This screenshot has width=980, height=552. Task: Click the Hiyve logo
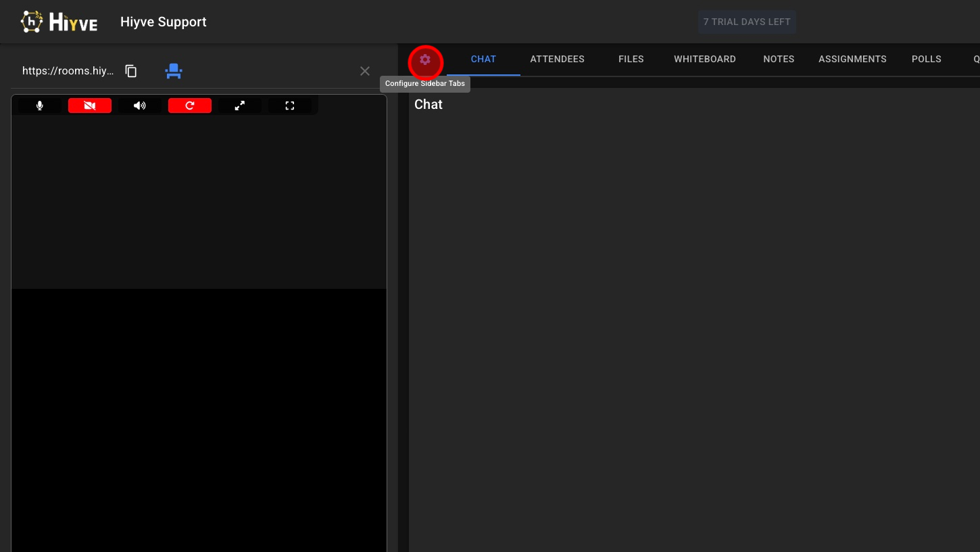(59, 22)
